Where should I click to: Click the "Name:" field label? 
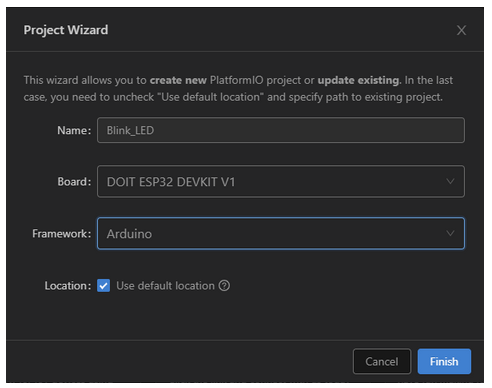[x=74, y=130]
